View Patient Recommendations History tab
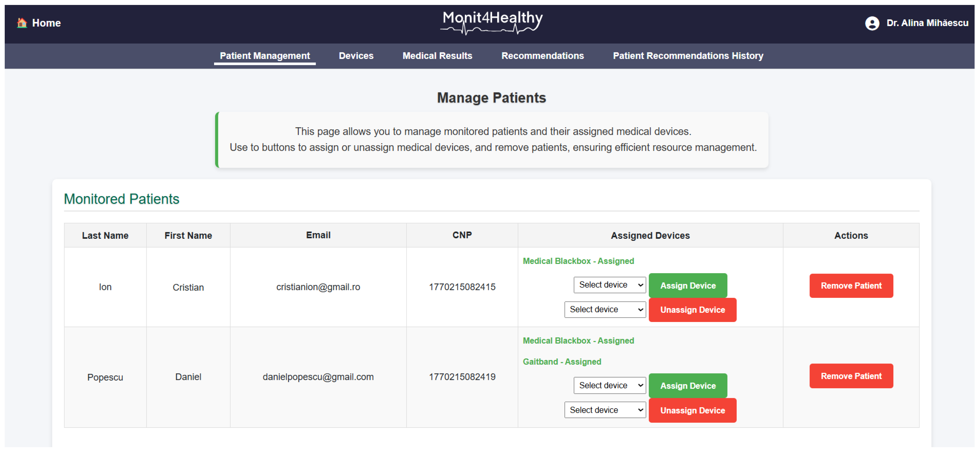The image size is (980, 453). (x=687, y=56)
